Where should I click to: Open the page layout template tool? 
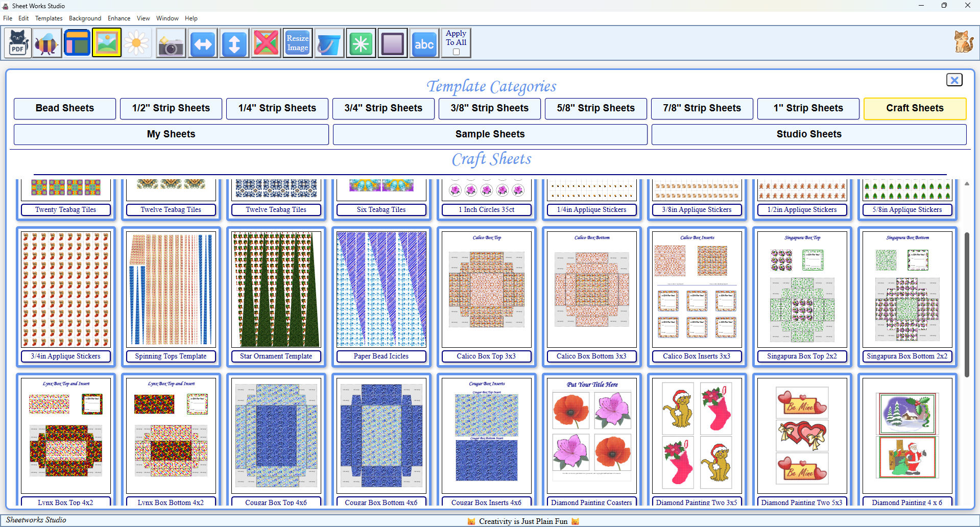(77, 43)
